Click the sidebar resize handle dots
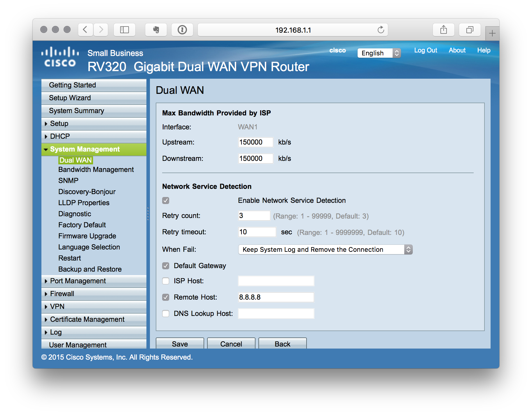Image resolution: width=532 pixels, height=415 pixels. click(x=148, y=214)
